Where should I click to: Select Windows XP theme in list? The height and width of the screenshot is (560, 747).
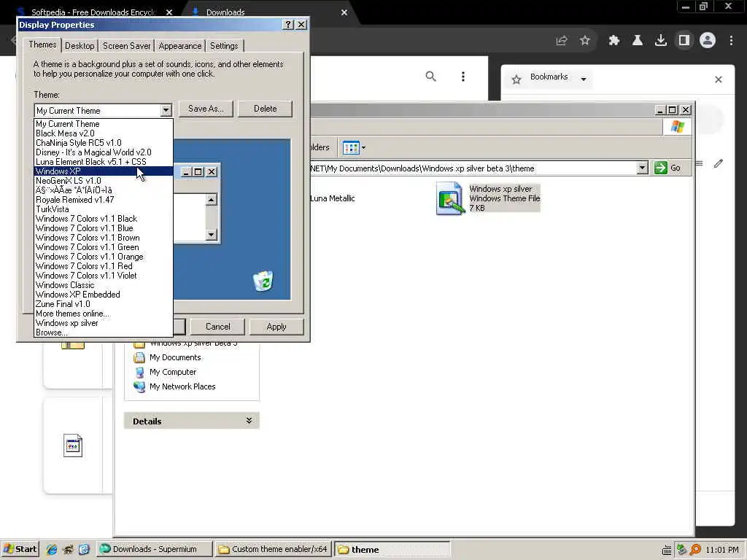[104, 171]
